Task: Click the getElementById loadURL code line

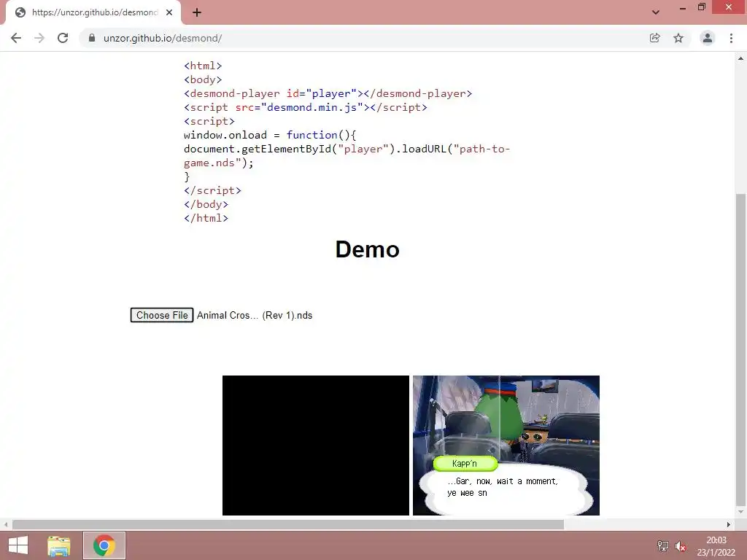Action: coord(347,156)
